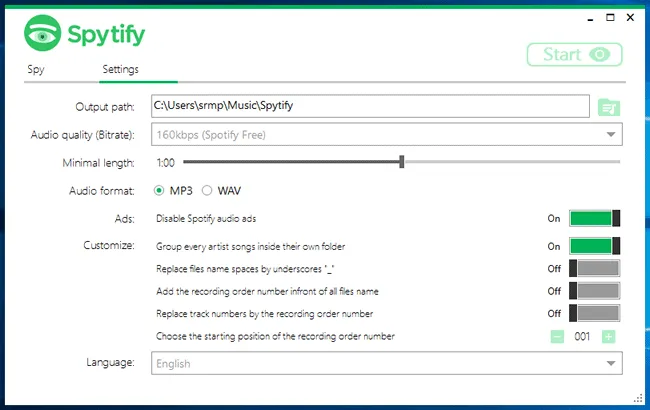Toggle Disable Spotify audio ads switch

(594, 218)
